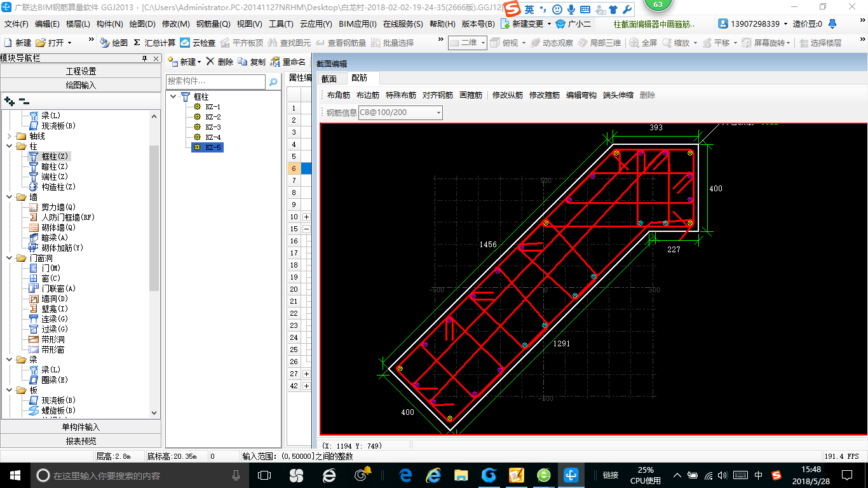Expand property row 42 plus box
The height and width of the screenshot is (488, 868).
pyautogui.click(x=306, y=386)
